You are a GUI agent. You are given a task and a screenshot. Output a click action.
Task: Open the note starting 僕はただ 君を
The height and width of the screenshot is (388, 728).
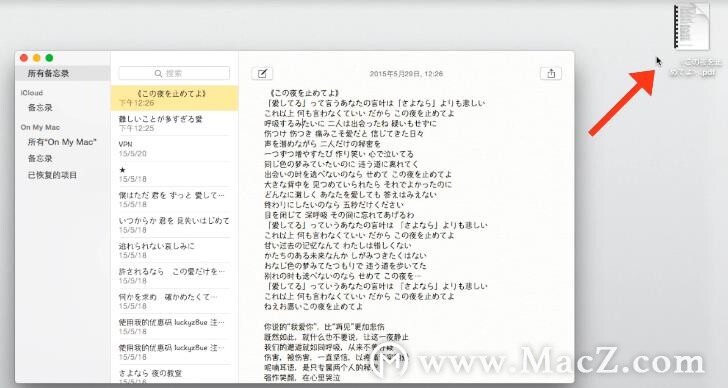coord(174,200)
